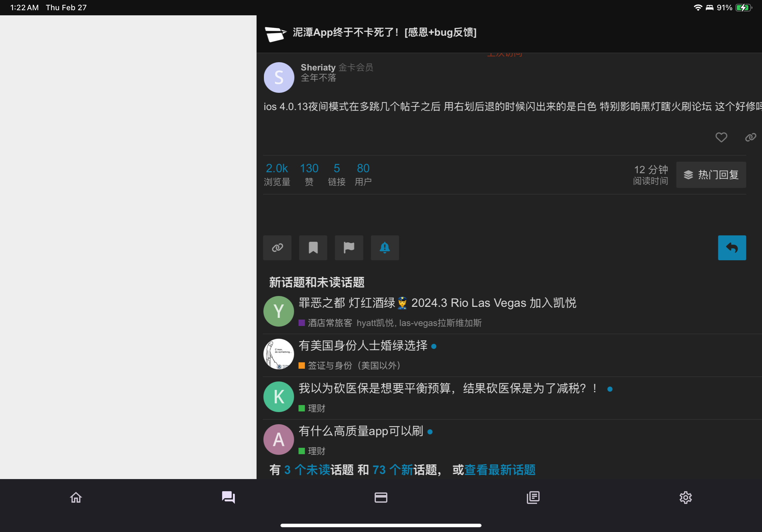The height and width of the screenshot is (532, 762).
Task: Select the 全年不落 user title text
Action: point(318,78)
